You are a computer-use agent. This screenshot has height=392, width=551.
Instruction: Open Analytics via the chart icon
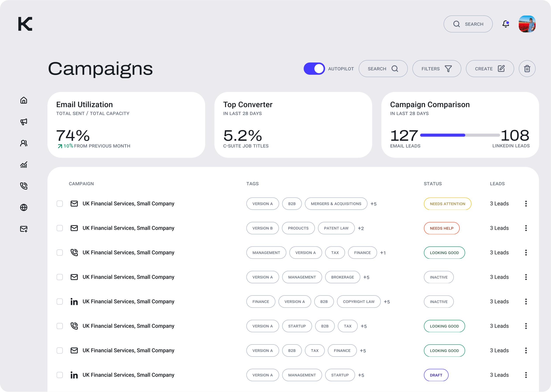point(24,165)
